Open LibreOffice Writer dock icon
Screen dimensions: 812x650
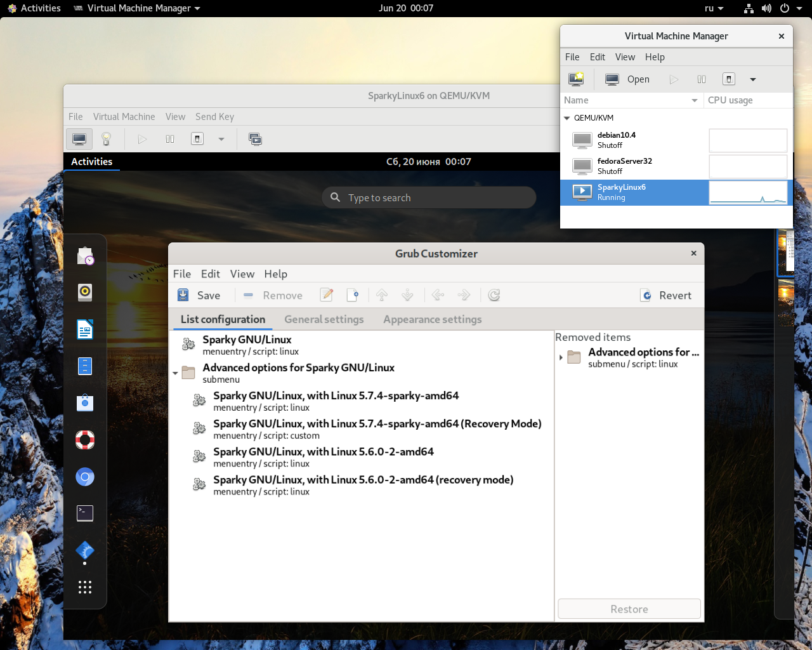85,329
